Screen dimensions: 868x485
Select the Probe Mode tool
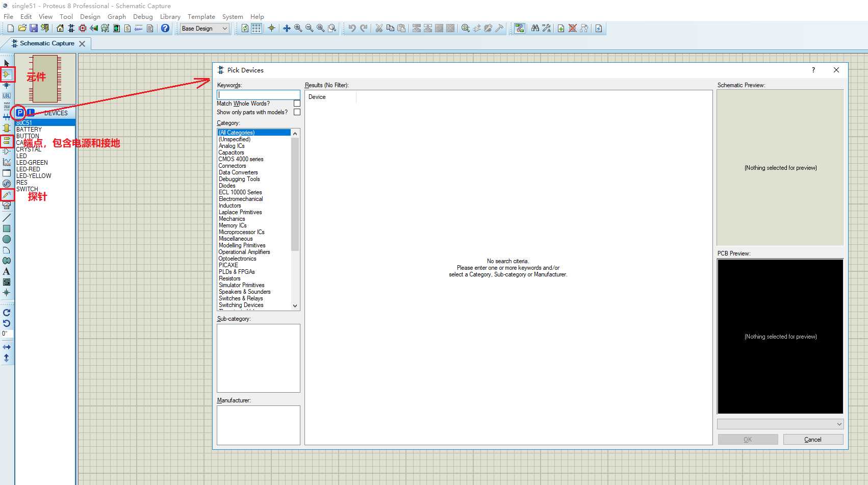7,194
